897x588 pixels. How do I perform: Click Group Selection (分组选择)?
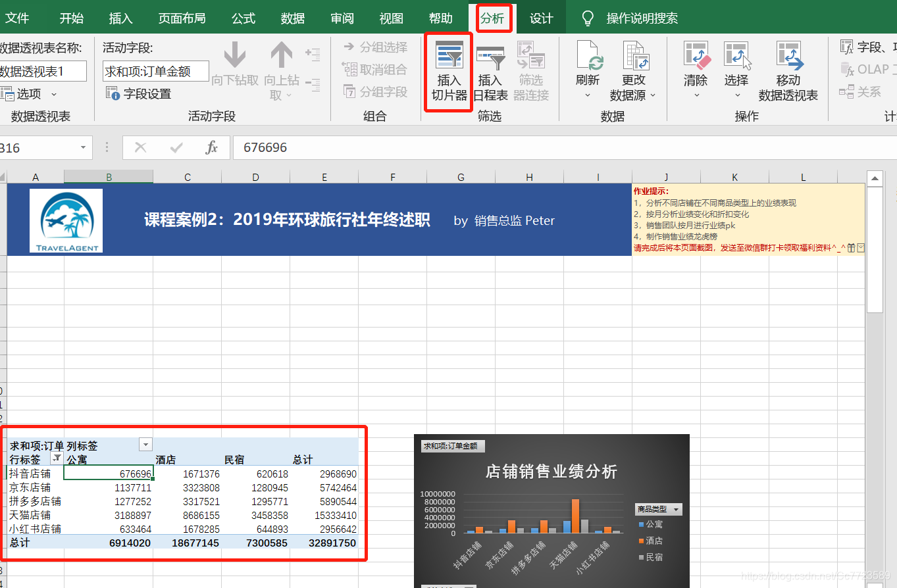point(375,47)
